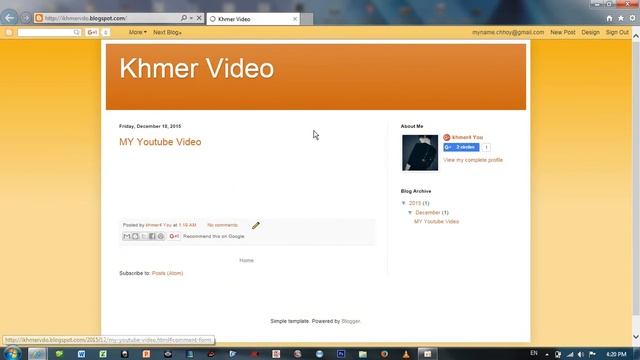Click the Home link below the post
Image resolution: width=640 pixels, height=360 pixels.
pos(246,260)
